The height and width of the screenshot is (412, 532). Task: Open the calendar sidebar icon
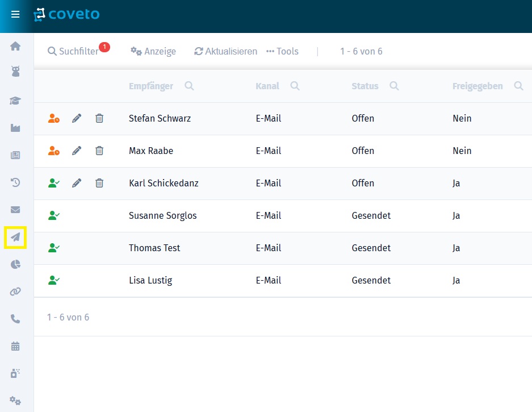point(15,346)
